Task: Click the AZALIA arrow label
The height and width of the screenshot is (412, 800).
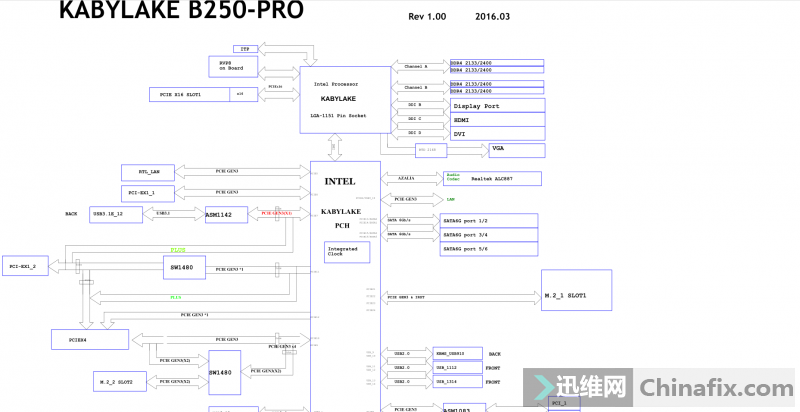Action: [406, 178]
